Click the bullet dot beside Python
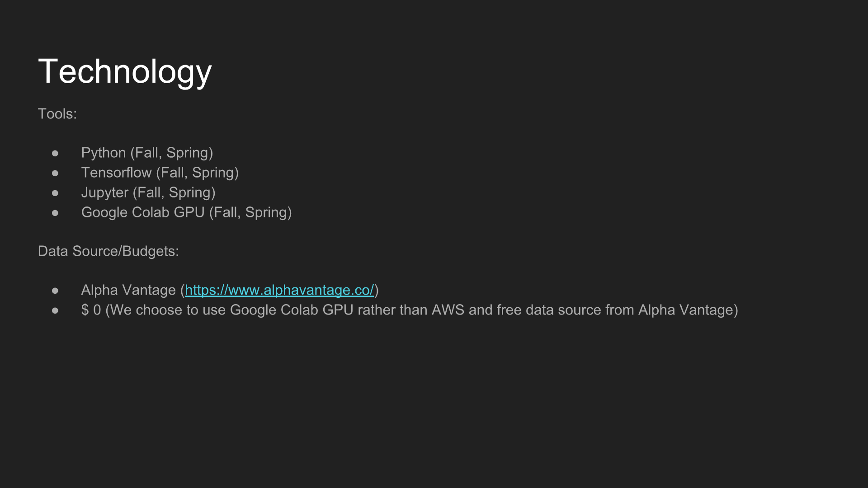868x488 pixels. pyautogui.click(x=55, y=154)
